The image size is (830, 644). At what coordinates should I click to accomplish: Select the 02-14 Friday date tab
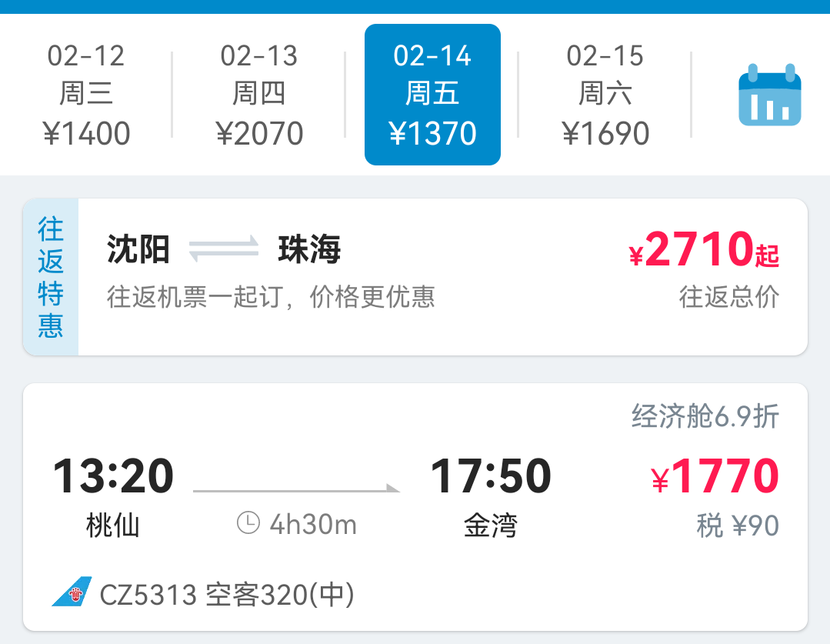pos(432,95)
